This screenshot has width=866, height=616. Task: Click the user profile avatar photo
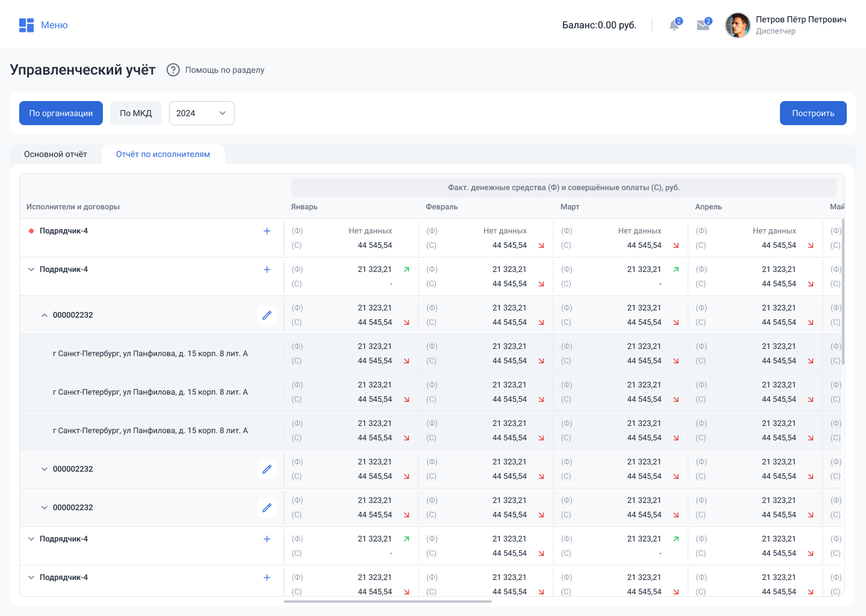tap(737, 25)
